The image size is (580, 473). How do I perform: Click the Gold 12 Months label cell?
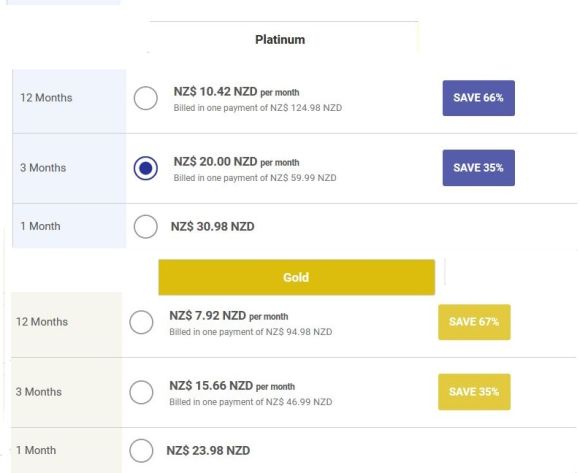[x=66, y=325]
